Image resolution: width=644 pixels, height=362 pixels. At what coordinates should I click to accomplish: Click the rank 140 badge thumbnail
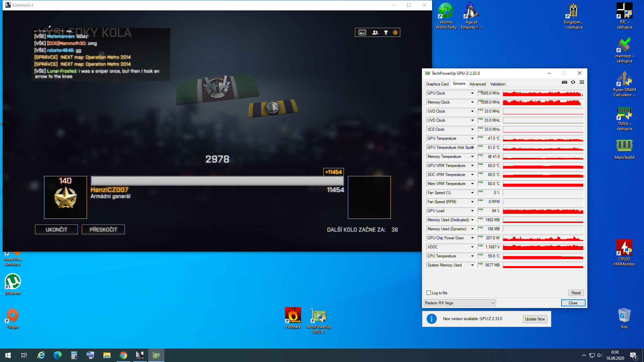[x=65, y=197]
